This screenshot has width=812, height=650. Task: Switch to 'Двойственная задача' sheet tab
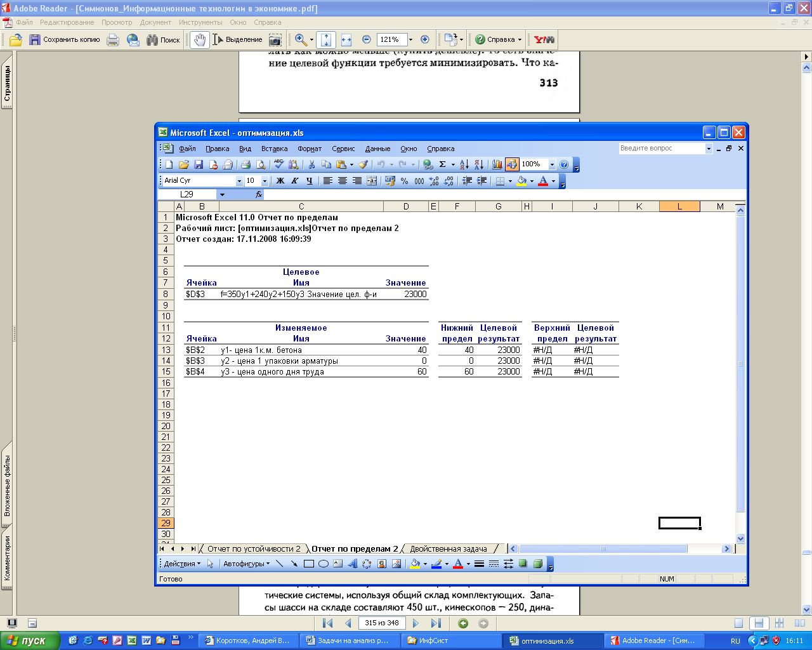(x=449, y=548)
